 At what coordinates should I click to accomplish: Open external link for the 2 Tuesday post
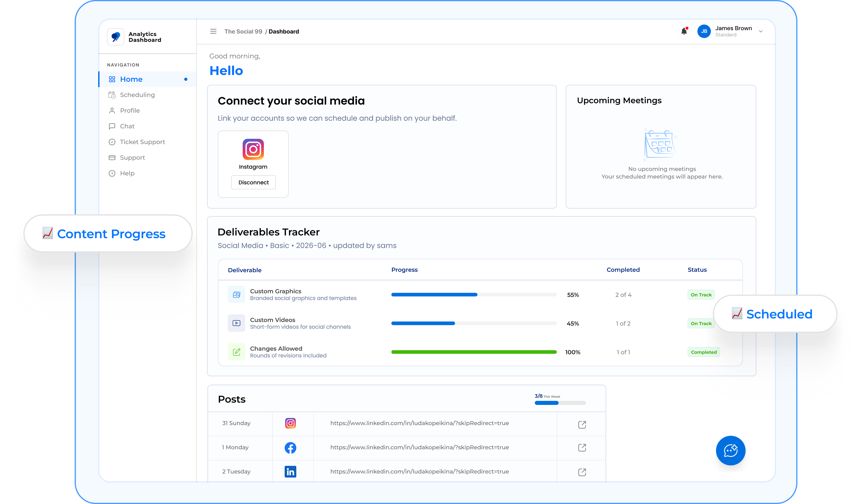coord(582,472)
